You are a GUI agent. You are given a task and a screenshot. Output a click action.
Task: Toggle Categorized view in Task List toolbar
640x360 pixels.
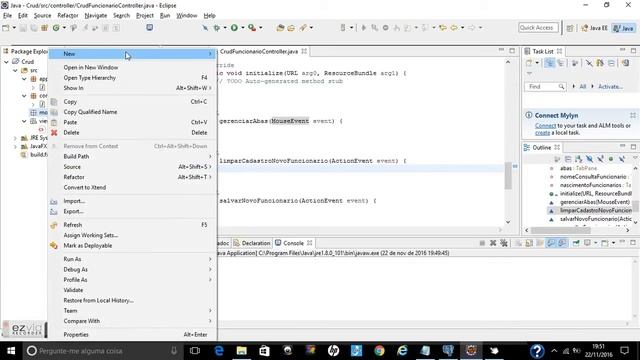pyautogui.click(x=549, y=63)
